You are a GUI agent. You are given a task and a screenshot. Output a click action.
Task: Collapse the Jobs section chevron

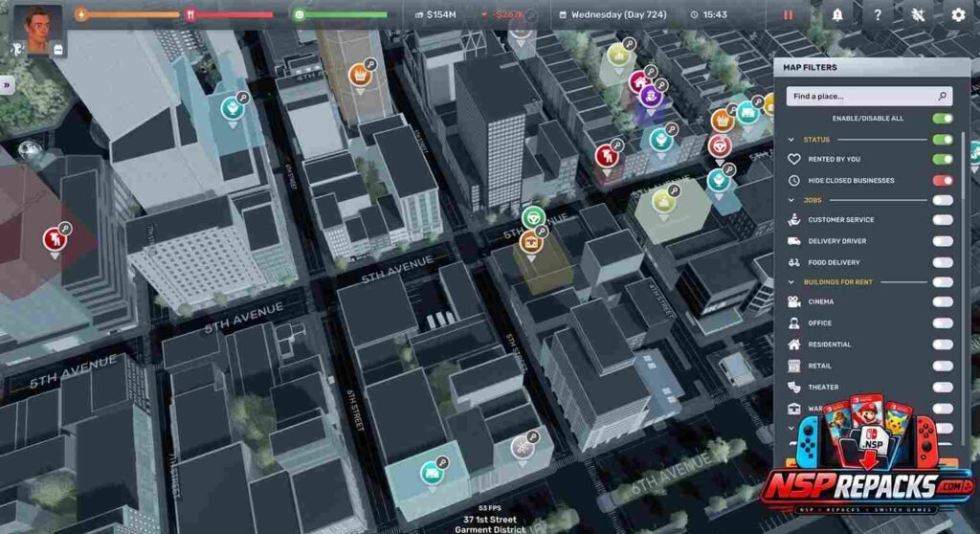791,200
